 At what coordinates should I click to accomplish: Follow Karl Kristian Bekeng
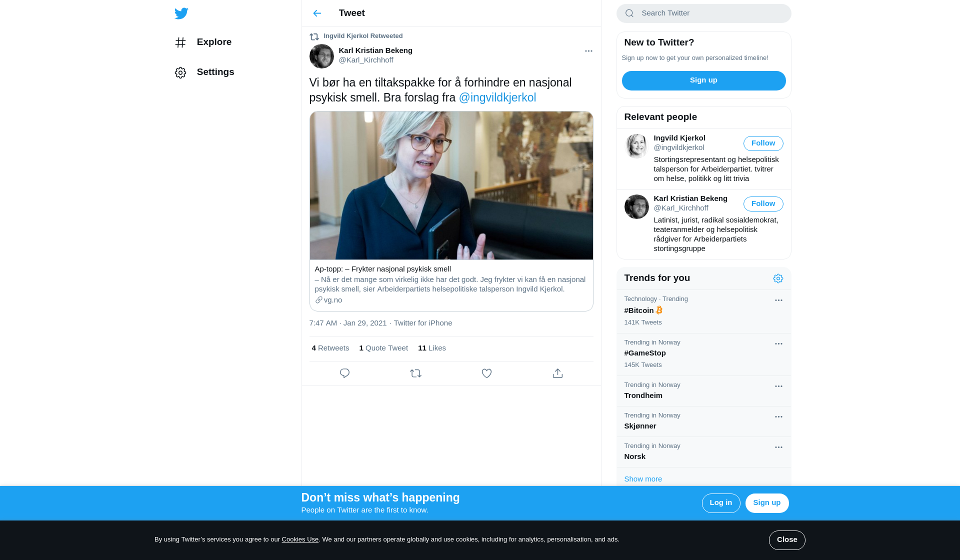click(763, 204)
